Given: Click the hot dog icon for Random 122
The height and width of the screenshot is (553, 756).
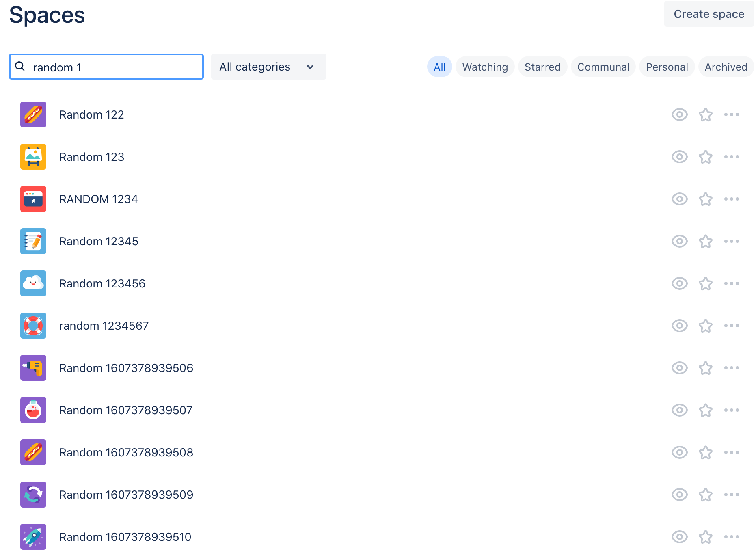Looking at the screenshot, I should [33, 114].
